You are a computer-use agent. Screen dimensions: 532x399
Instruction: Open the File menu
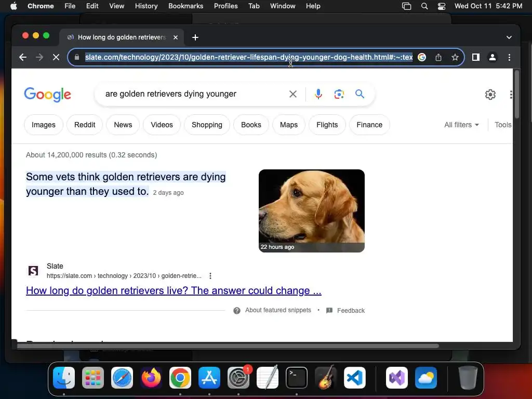tap(70, 6)
